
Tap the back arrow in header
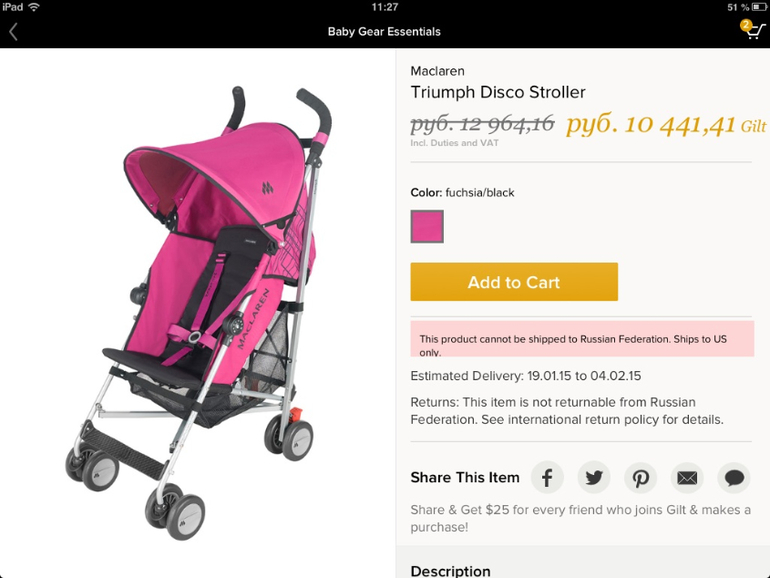point(13,32)
